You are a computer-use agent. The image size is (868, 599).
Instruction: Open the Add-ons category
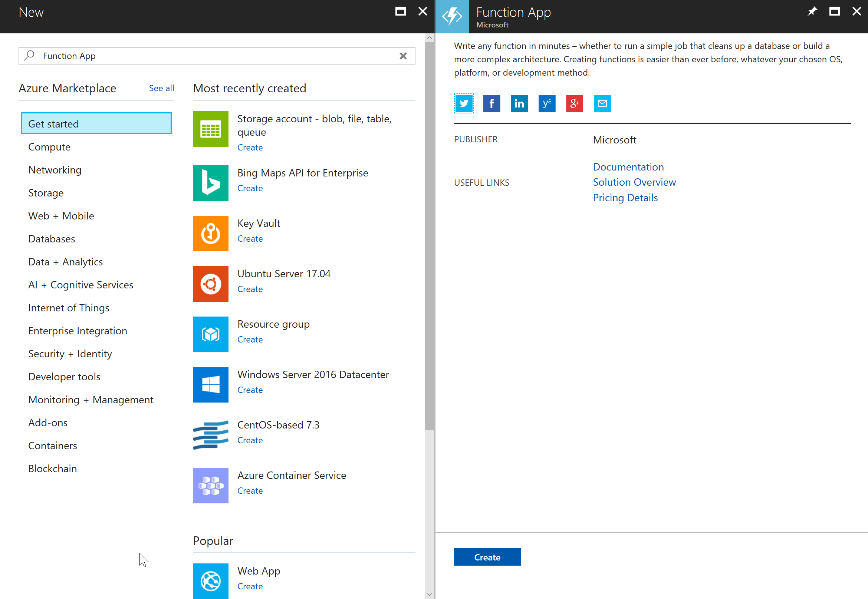tap(48, 423)
